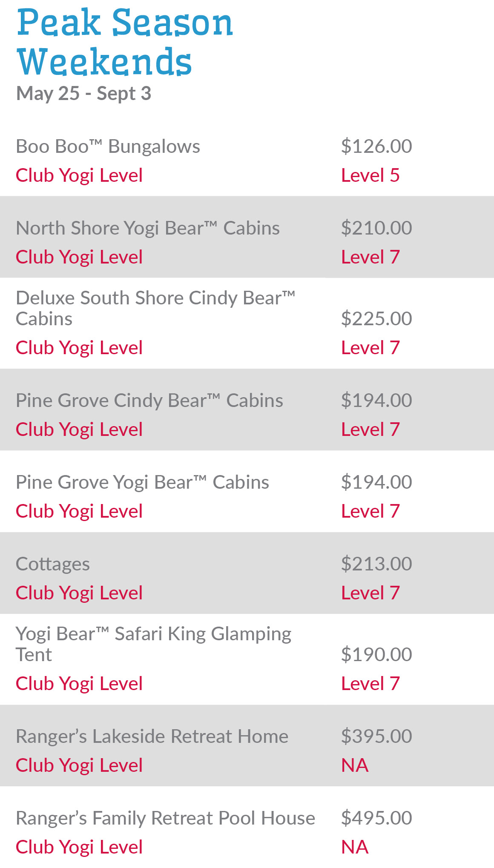Open Deluxe South Shore Cindy Bear Cabins

click(x=155, y=308)
